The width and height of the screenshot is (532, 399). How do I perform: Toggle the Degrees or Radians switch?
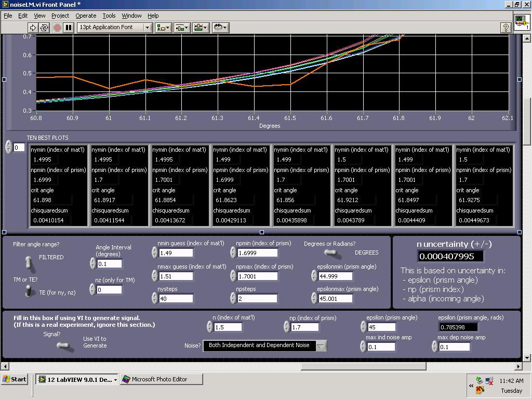[330, 253]
